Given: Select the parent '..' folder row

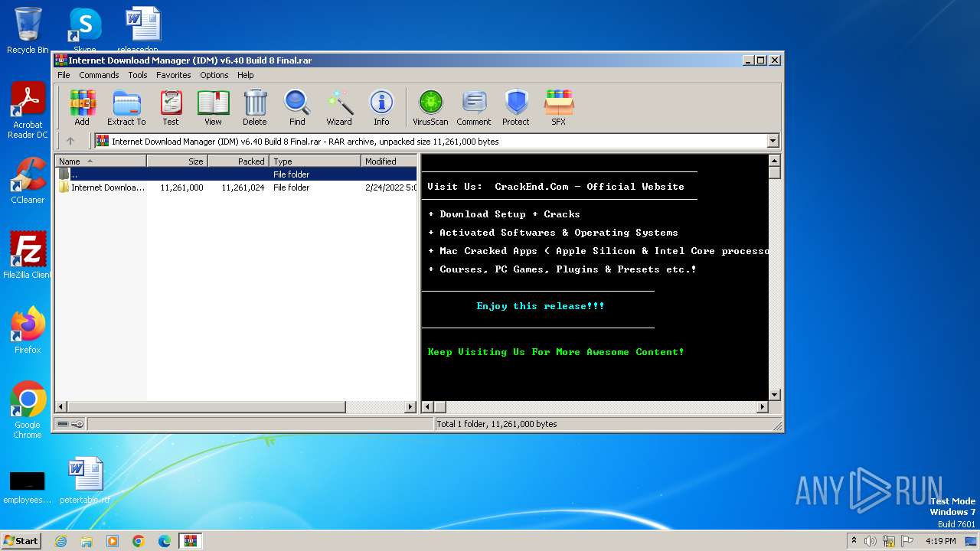Looking at the screenshot, I should click(x=236, y=174).
